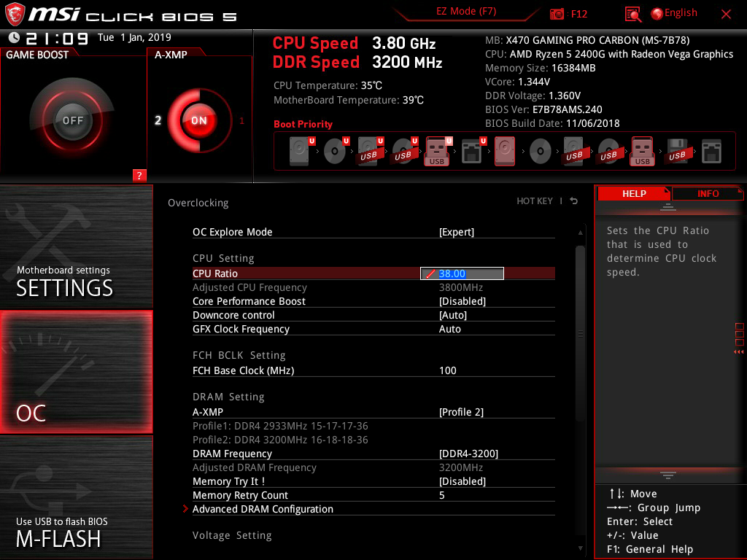Select the UEFI network boot device icon

pos(473,151)
